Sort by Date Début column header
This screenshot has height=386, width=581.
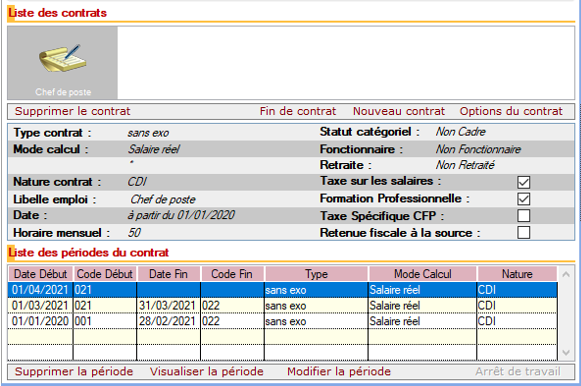(x=40, y=274)
